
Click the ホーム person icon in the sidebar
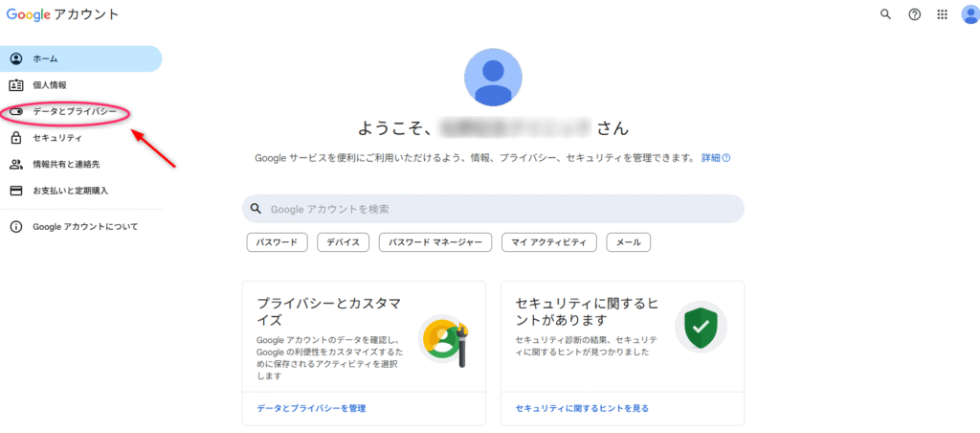coord(16,58)
